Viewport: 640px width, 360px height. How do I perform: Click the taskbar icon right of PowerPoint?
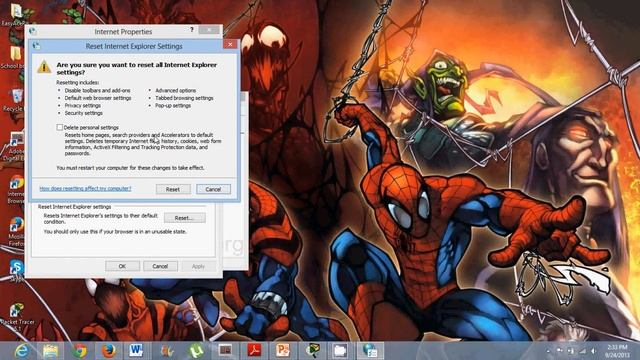click(313, 350)
